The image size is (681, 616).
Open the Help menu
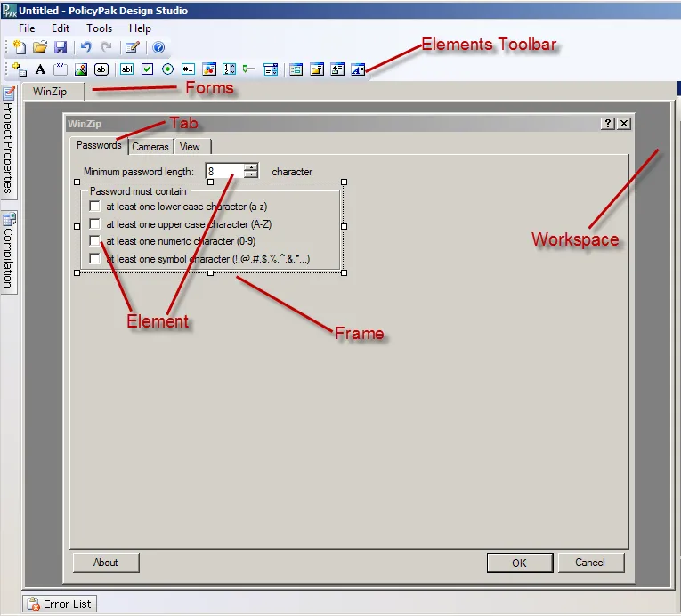[140, 28]
